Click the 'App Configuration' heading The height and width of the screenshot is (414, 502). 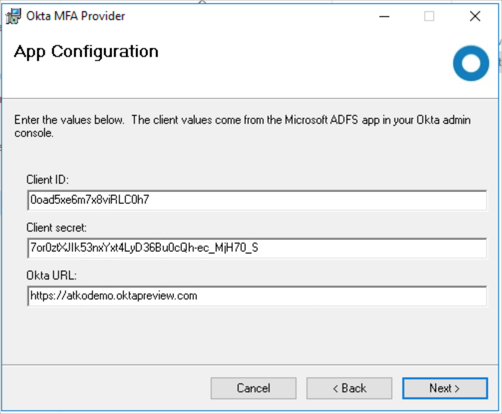click(x=86, y=52)
